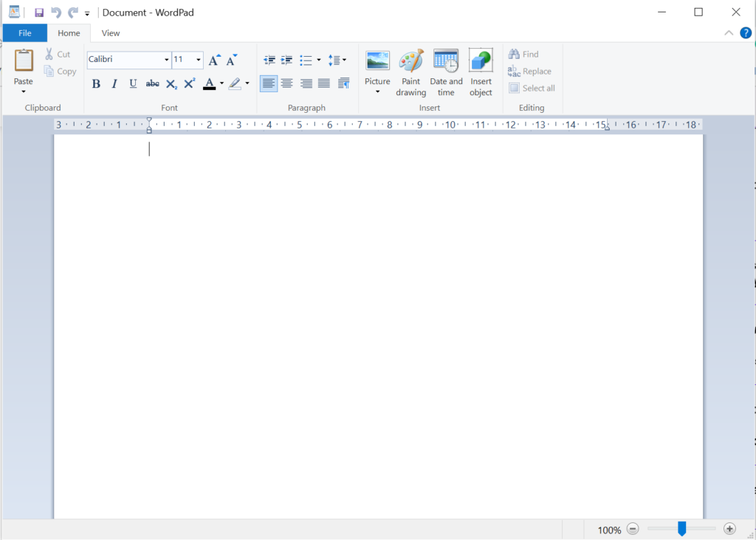Open the File menu
This screenshot has width=756, height=540.
(24, 32)
